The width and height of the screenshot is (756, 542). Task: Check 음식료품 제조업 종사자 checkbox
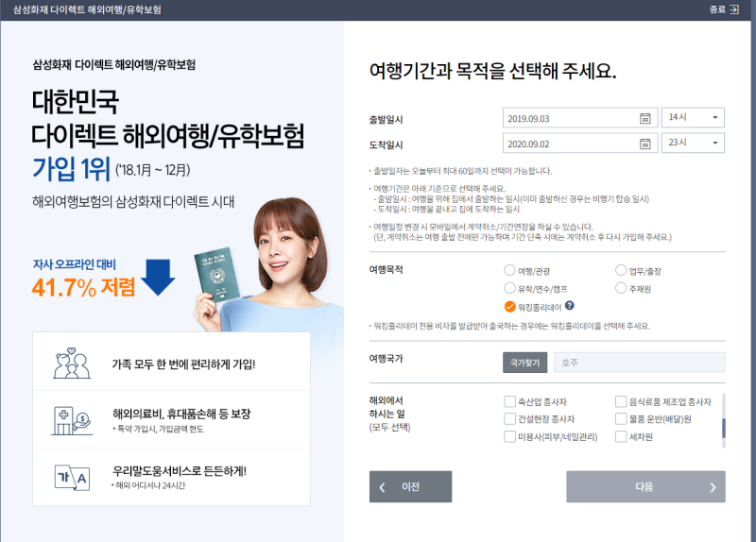pos(621,401)
